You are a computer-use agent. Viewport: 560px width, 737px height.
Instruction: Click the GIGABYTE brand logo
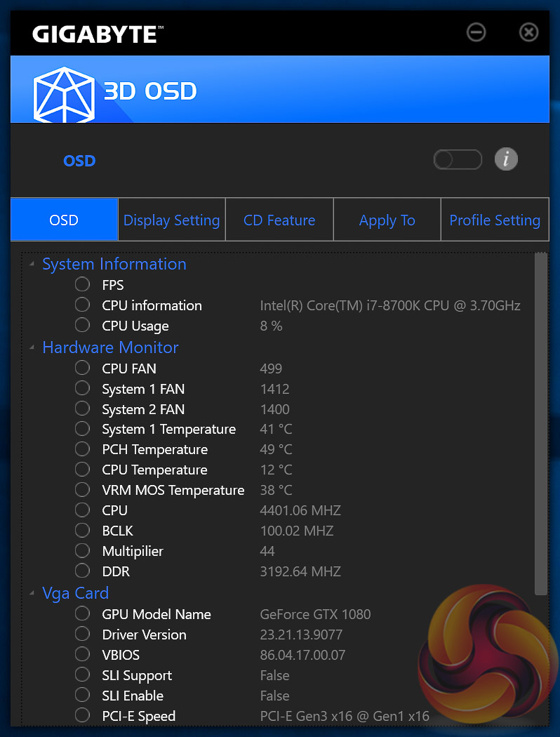pos(98,34)
